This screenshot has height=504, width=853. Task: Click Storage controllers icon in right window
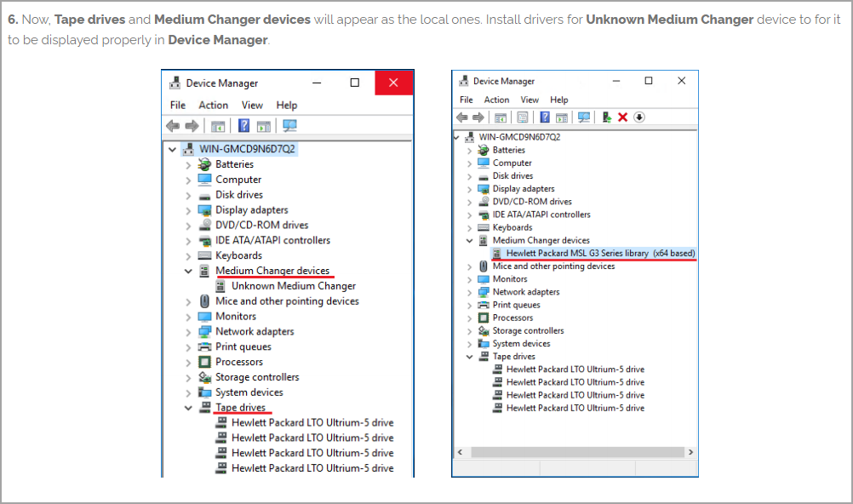coord(483,330)
